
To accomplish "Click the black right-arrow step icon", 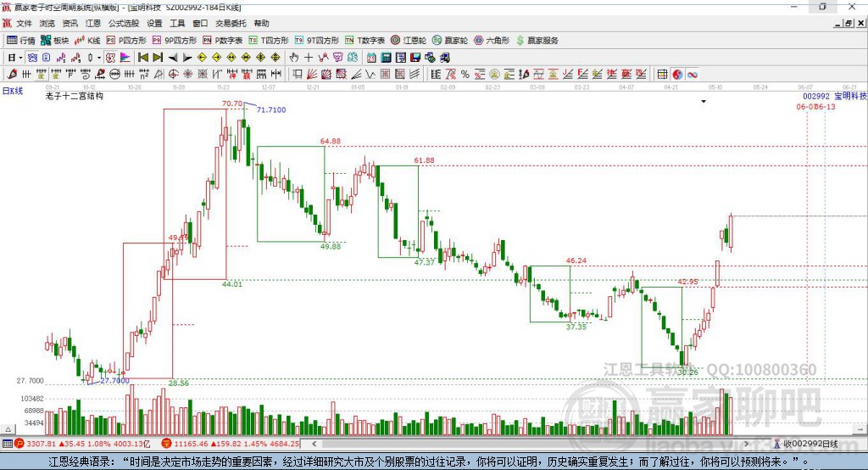I will pos(187,58).
